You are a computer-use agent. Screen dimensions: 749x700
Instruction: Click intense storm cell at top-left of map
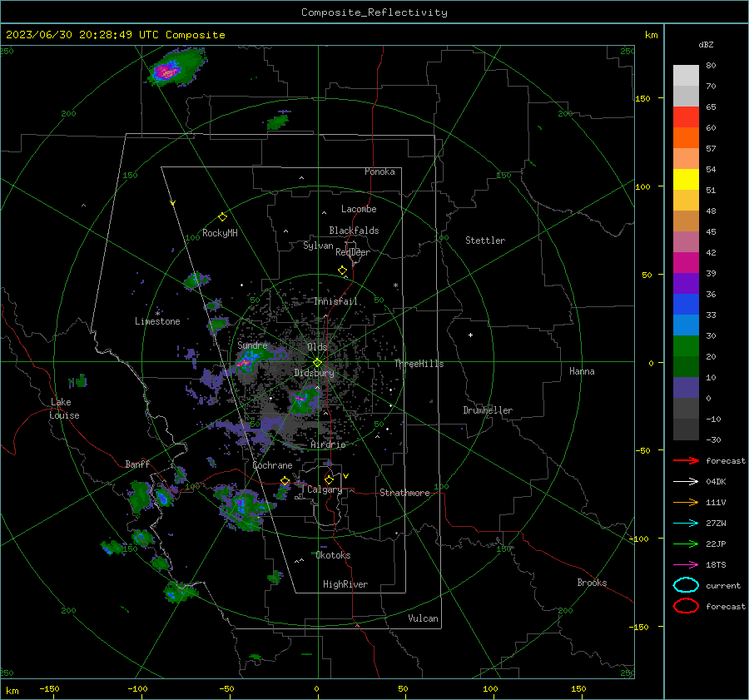pos(176,68)
